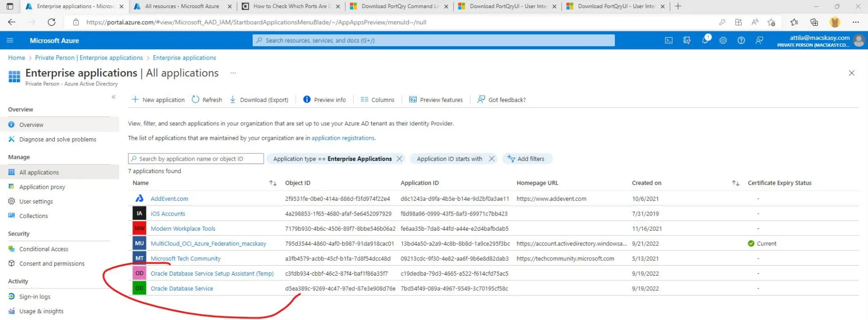
Task: Open browser Settings and more ellipsis
Action: pos(856,22)
